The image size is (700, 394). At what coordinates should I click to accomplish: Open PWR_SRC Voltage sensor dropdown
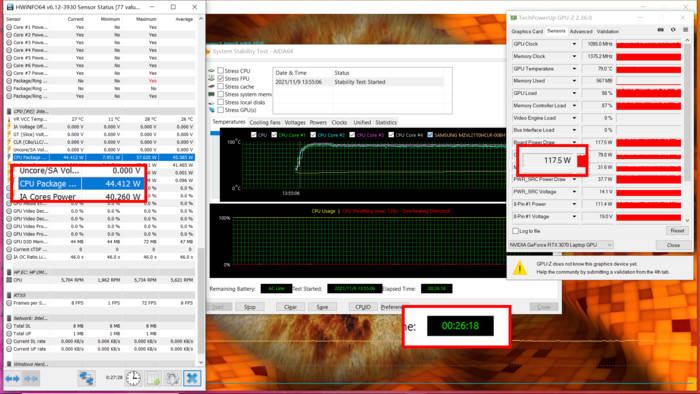click(574, 192)
